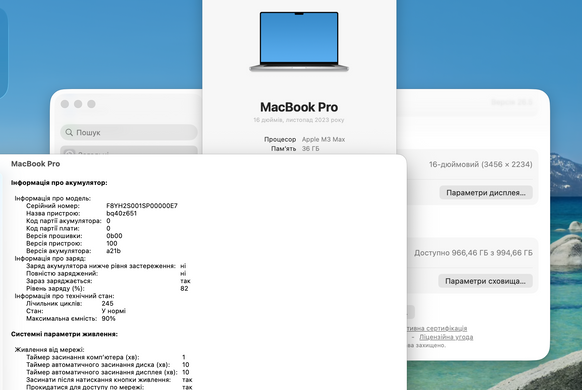Click the Повністю заряджений row label

tap(62, 273)
